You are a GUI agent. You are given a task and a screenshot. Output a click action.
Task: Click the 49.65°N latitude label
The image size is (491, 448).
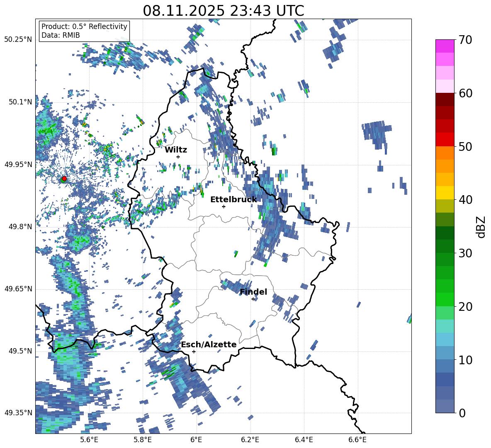(x=18, y=289)
